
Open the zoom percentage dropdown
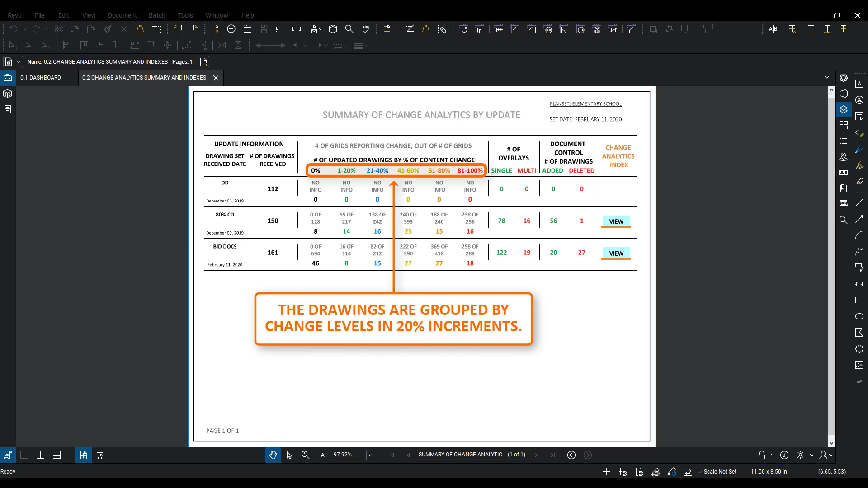pos(369,455)
